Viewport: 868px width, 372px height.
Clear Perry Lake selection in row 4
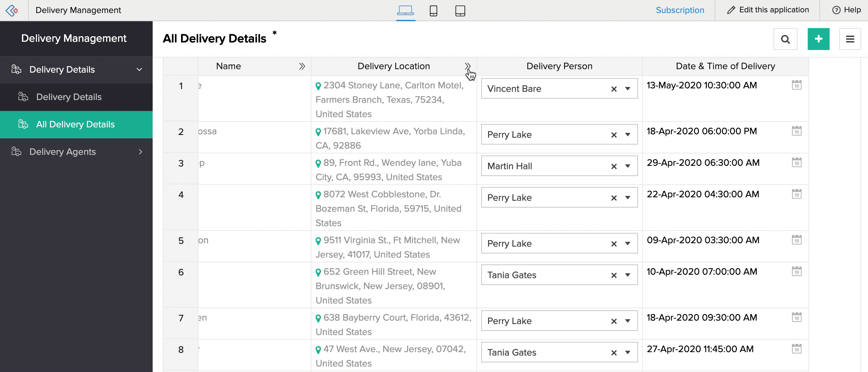(614, 198)
